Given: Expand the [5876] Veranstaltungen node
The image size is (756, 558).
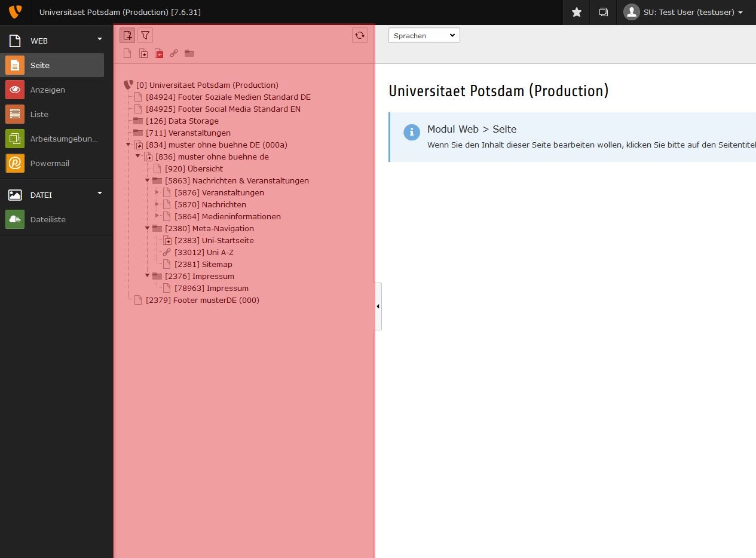Looking at the screenshot, I should tap(157, 192).
